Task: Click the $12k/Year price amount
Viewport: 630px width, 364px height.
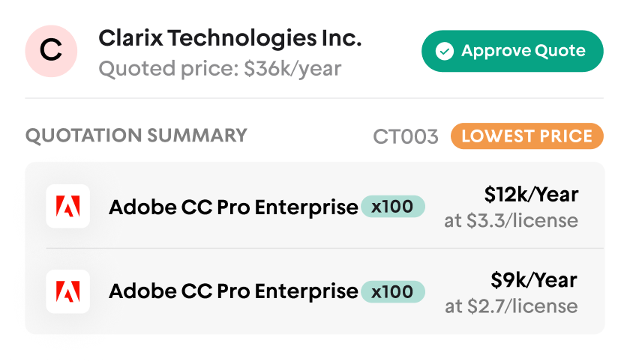Action: point(531,195)
